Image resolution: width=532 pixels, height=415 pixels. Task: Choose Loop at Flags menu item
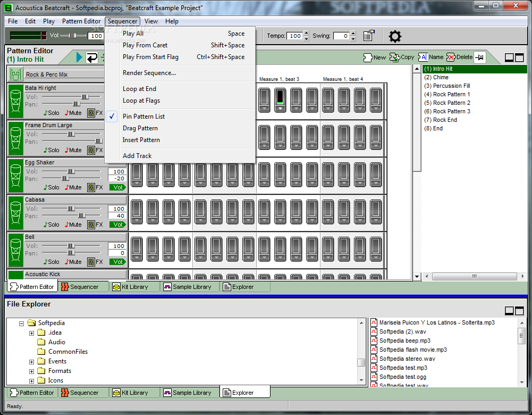(x=180, y=101)
